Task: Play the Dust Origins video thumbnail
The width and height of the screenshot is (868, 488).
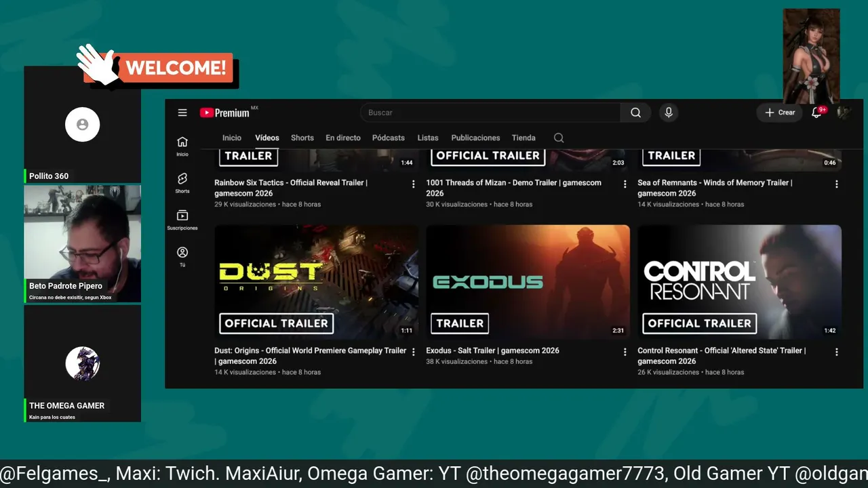Action: (316, 282)
